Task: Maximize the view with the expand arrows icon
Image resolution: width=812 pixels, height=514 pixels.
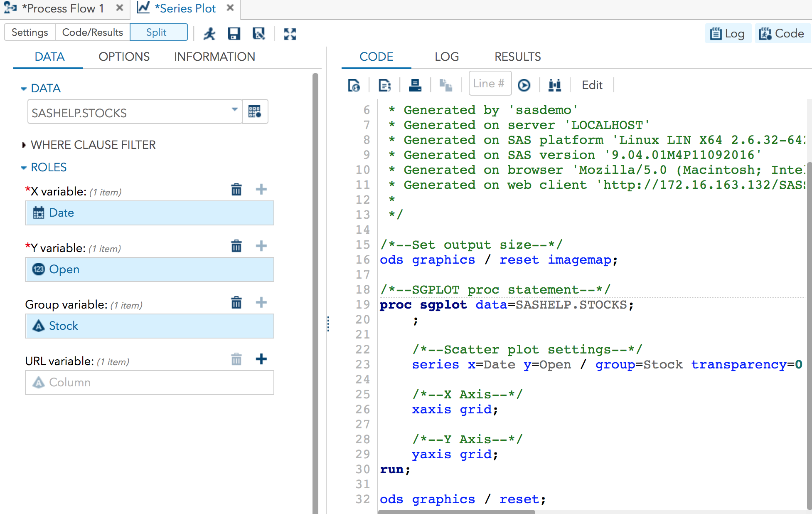Action: tap(290, 34)
